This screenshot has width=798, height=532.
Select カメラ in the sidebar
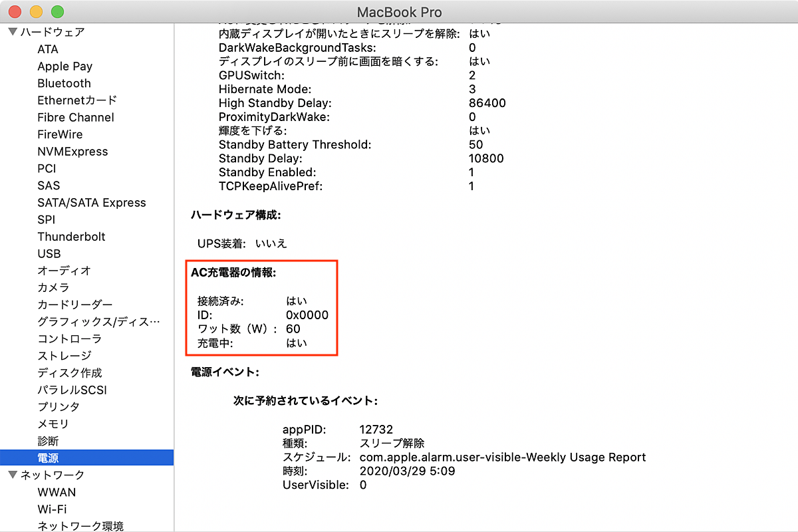coord(53,288)
